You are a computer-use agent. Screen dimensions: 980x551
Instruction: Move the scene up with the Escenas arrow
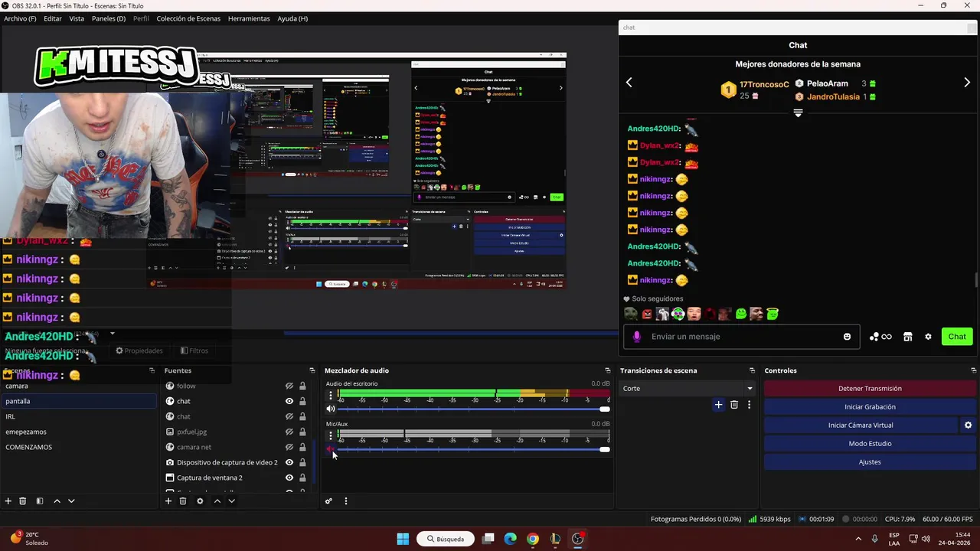click(x=57, y=501)
